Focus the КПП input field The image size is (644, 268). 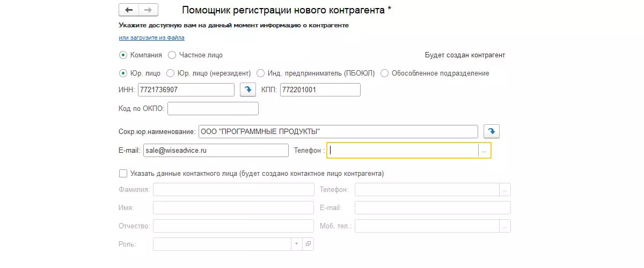click(x=319, y=90)
